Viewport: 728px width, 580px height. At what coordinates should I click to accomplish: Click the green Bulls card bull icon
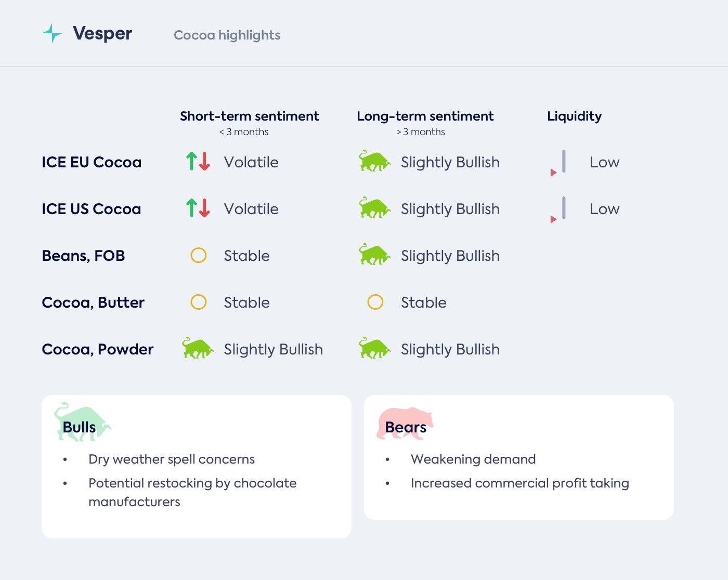(x=82, y=422)
